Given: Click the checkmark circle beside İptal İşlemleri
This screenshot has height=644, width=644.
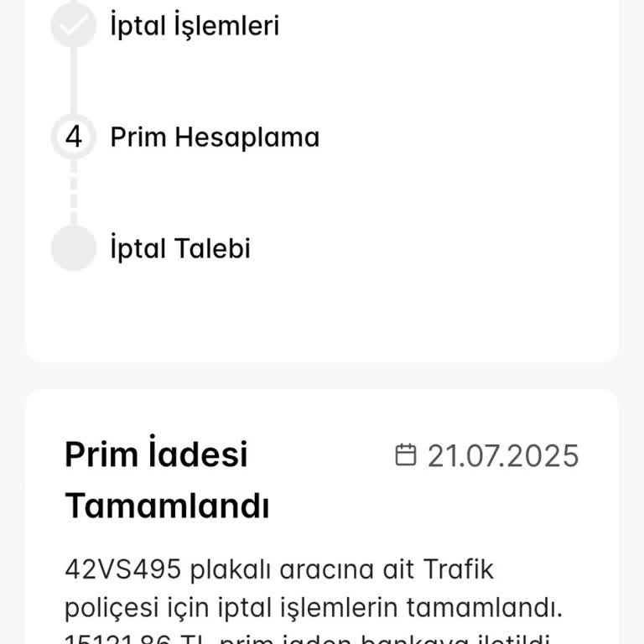Looking at the screenshot, I should coord(74,26).
